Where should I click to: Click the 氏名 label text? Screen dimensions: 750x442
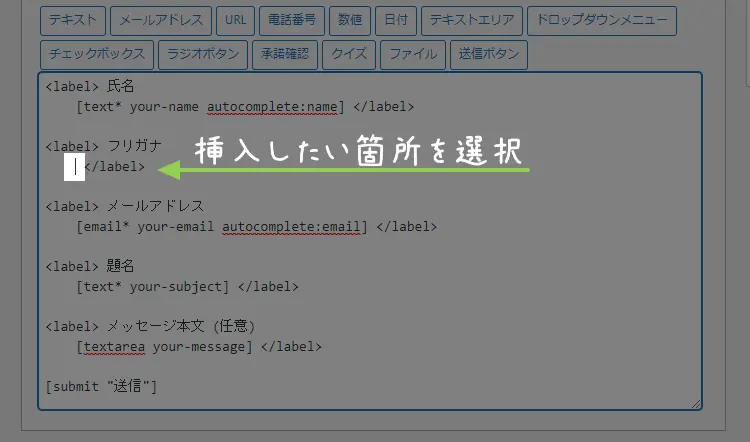[120, 86]
